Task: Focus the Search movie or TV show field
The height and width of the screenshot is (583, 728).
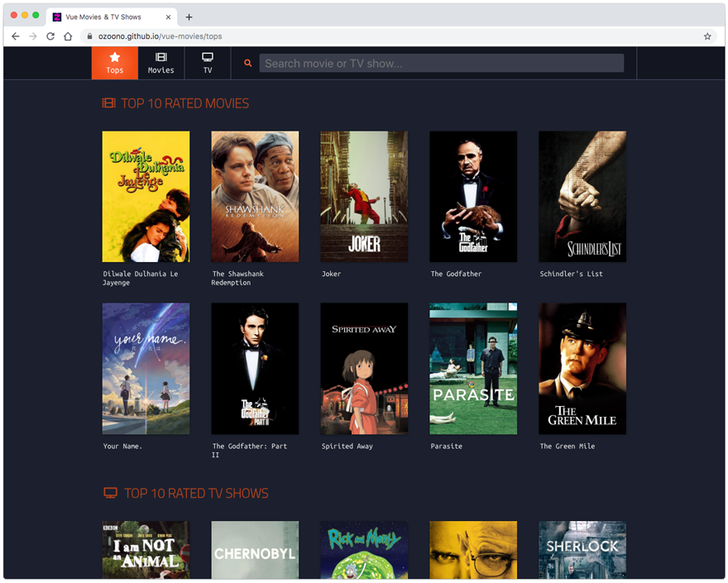Action: [442, 63]
